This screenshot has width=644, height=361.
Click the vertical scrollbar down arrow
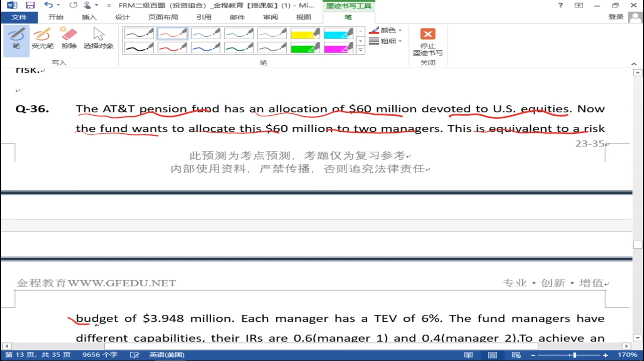click(x=638, y=338)
